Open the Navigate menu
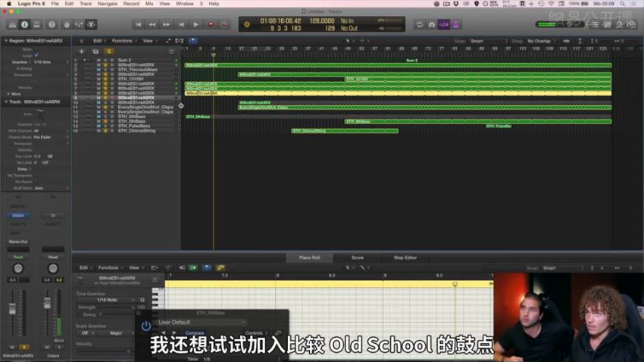The height and width of the screenshot is (362, 644). point(107,4)
